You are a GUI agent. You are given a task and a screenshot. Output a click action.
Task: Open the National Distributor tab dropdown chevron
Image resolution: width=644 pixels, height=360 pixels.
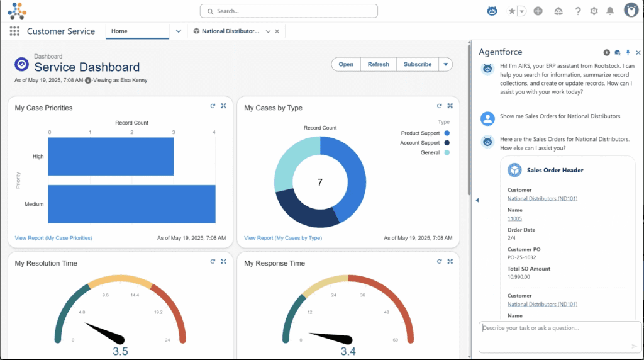point(268,31)
